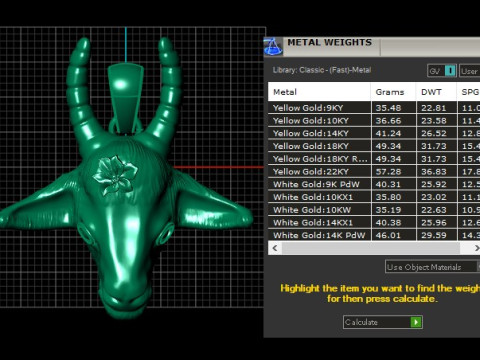Select the Yellow Gold:22KY row
480x360 pixels.
click(374, 172)
